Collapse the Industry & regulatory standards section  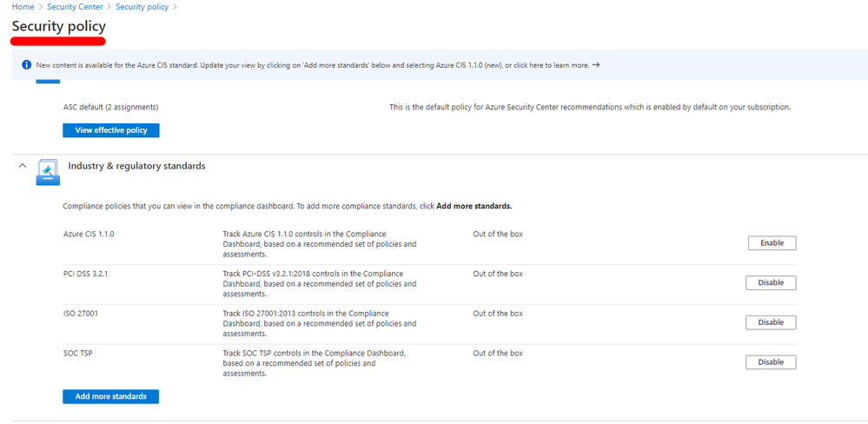pyautogui.click(x=22, y=165)
